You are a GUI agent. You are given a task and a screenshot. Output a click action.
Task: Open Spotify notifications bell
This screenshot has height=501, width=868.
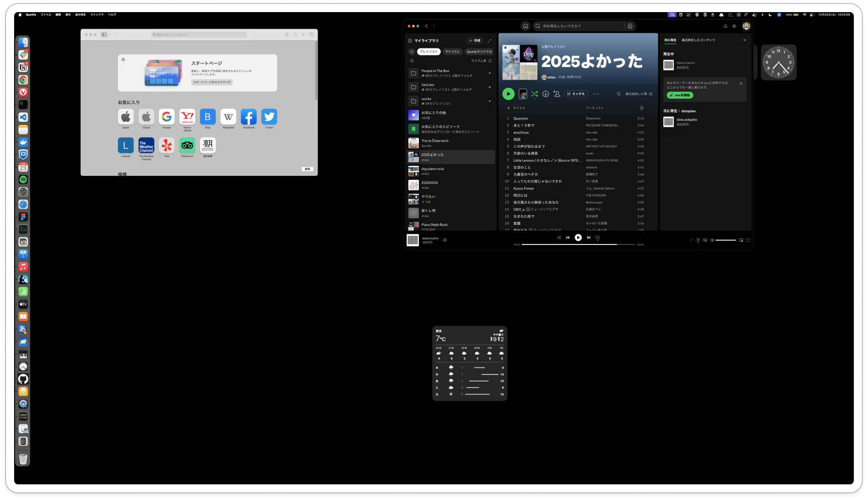click(725, 26)
